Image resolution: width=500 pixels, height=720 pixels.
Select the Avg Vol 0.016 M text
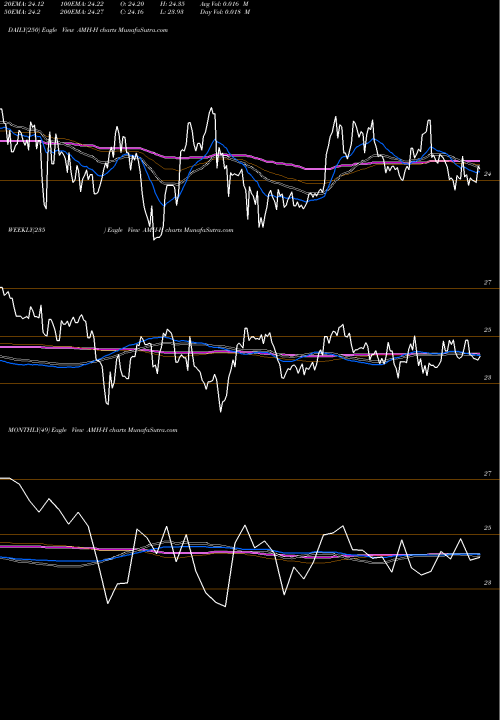225,3
